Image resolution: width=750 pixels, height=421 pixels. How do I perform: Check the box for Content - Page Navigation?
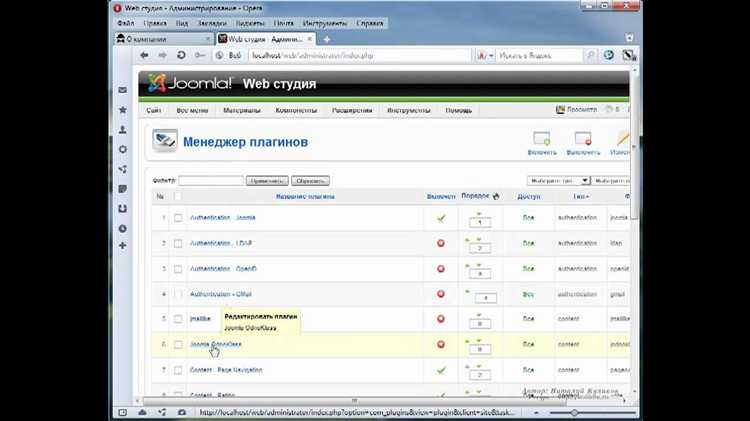178,370
